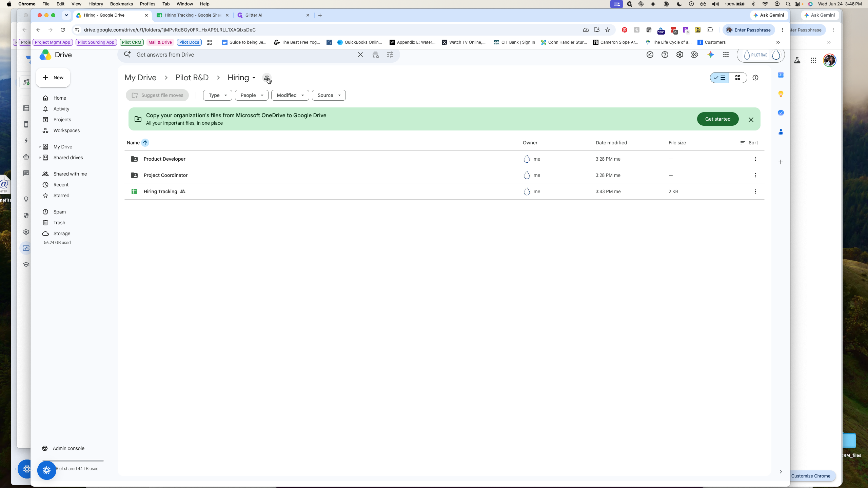
Task: Open the Admin console
Action: 68,448
